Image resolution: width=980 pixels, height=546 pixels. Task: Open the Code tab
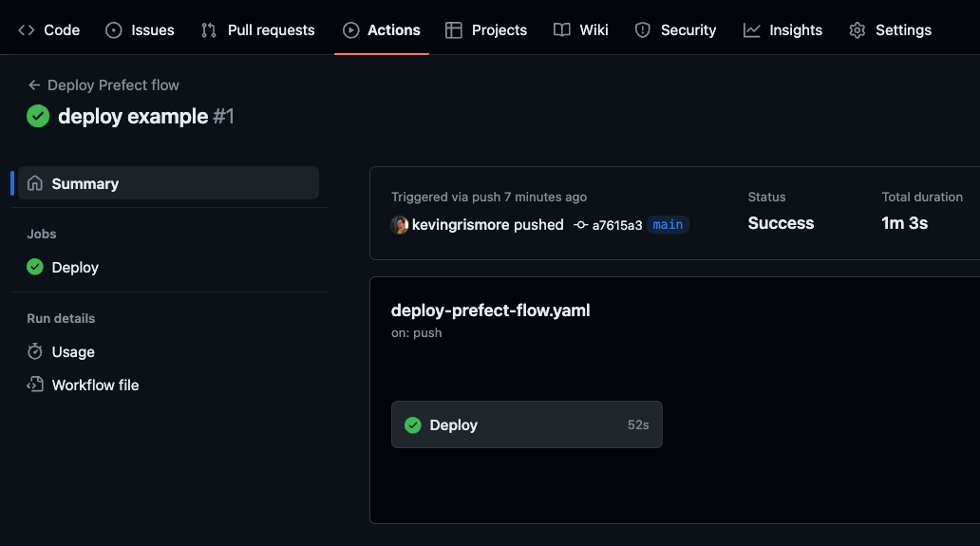[48, 30]
